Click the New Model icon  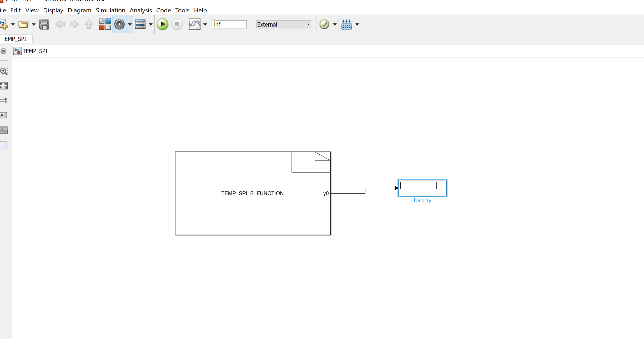(x=4, y=24)
